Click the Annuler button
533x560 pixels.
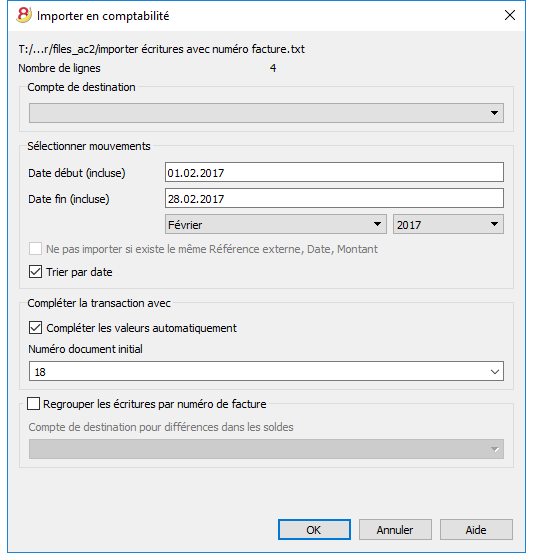coord(395,529)
